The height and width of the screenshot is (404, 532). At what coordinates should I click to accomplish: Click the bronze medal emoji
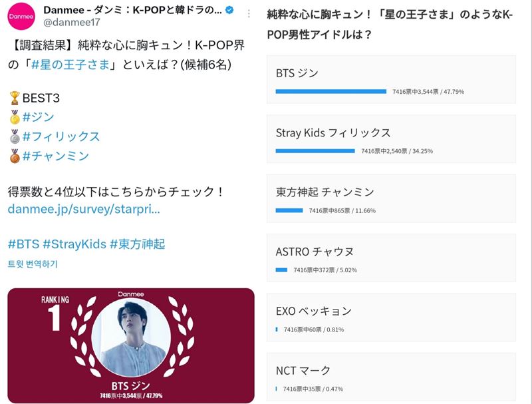click(x=15, y=156)
